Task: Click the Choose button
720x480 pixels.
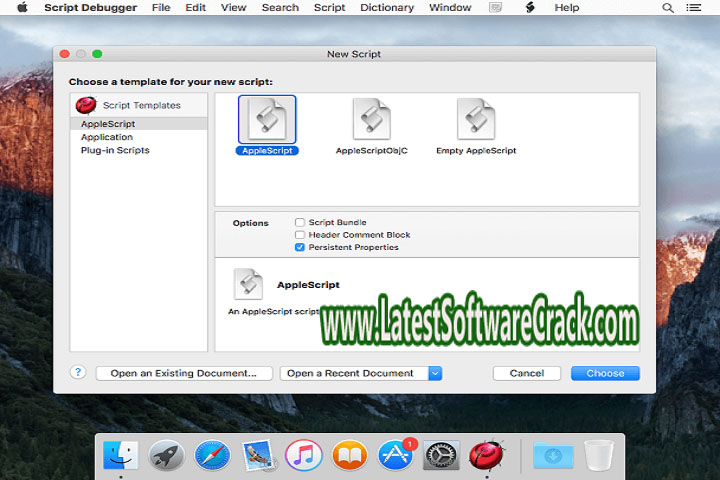Action: tap(605, 373)
